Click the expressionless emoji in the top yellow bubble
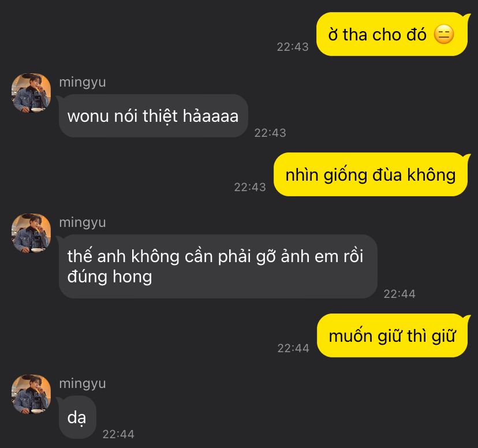 [444, 35]
